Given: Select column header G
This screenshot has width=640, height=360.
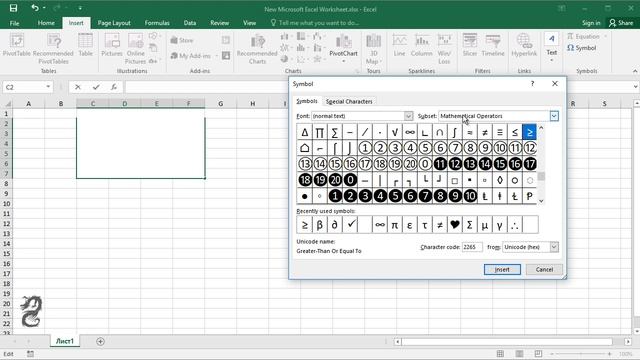Looking at the screenshot, I should pos(220,104).
